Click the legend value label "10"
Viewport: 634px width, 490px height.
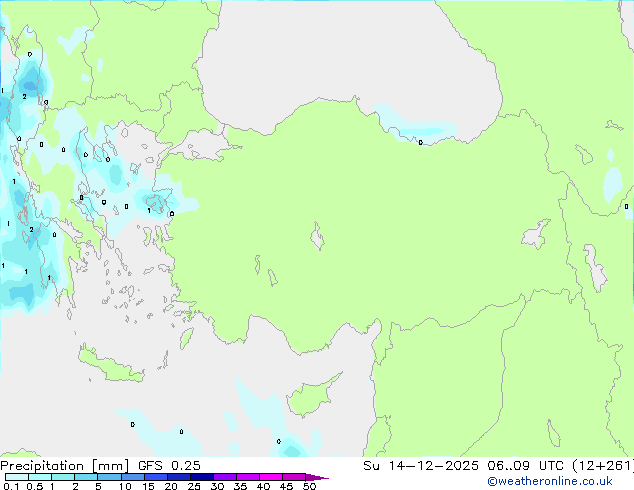[x=125, y=486]
